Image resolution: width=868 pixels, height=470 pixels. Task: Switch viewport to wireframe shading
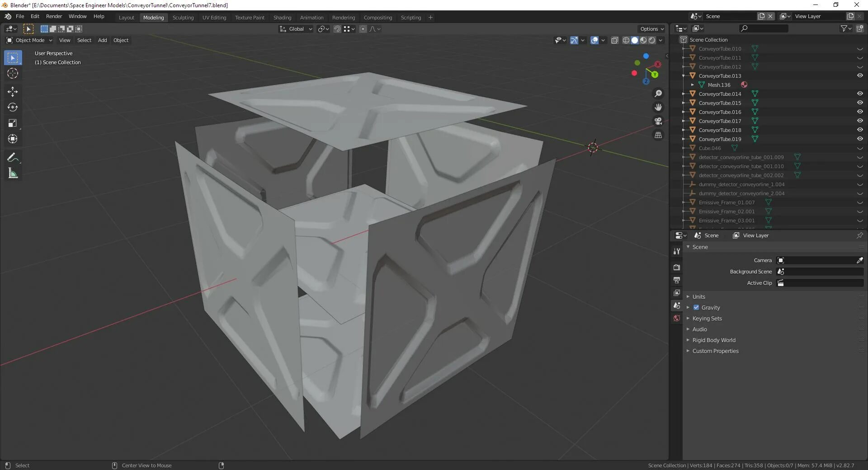(625, 40)
